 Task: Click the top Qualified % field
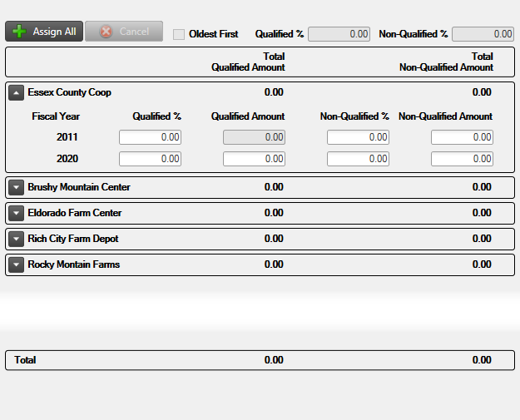(x=339, y=34)
